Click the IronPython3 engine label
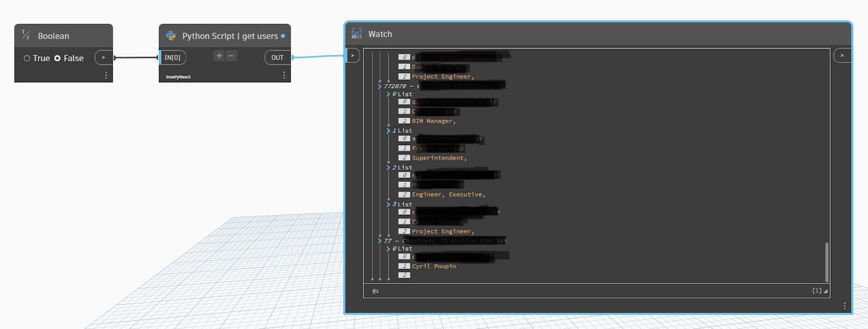868x329 pixels. point(178,77)
